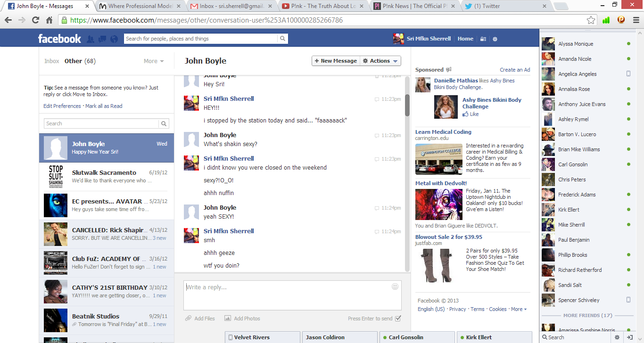Click the magnifier icon in message search
Viewport: 644px width, 343px height.
point(164,123)
